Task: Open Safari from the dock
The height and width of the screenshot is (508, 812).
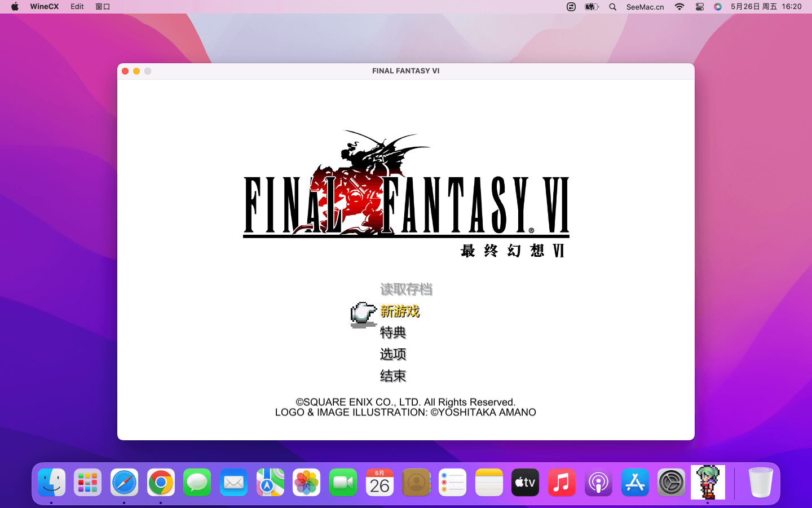Action: click(124, 483)
